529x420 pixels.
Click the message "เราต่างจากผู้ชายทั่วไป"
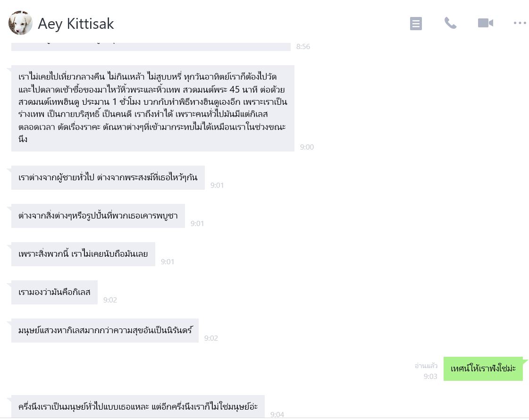(x=108, y=177)
